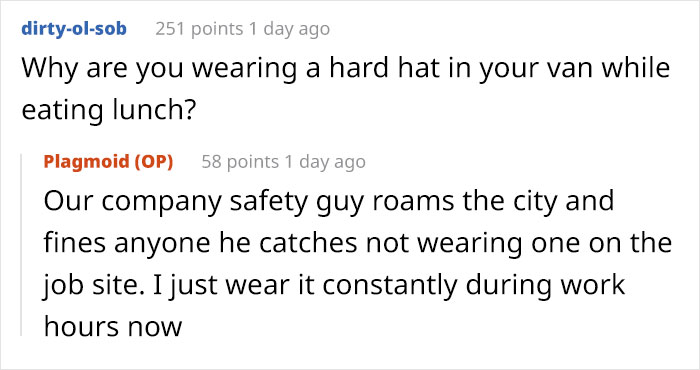
Task: Click the 251 points score
Action: point(199,29)
